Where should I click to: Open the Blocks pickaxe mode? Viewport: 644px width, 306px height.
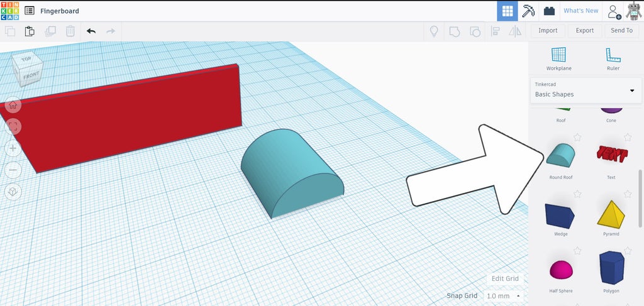click(528, 11)
